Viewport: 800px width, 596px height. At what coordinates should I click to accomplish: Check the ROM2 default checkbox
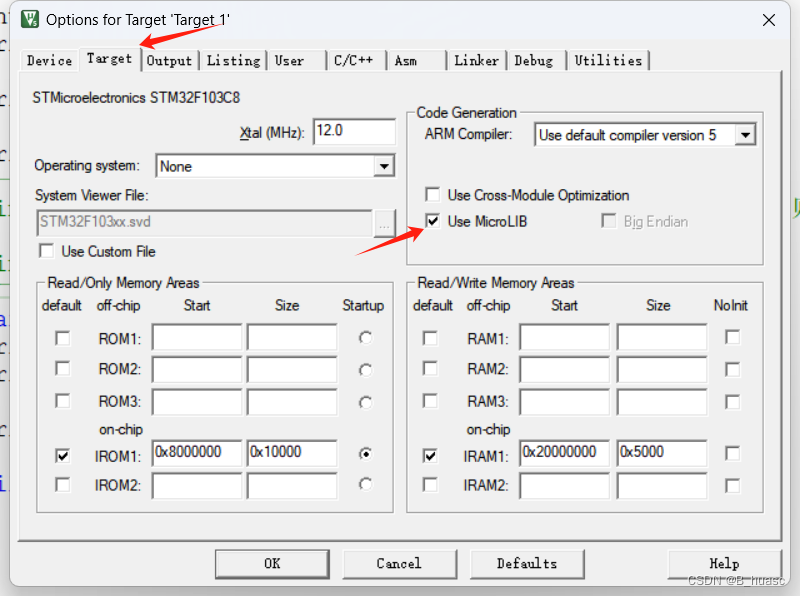63,369
